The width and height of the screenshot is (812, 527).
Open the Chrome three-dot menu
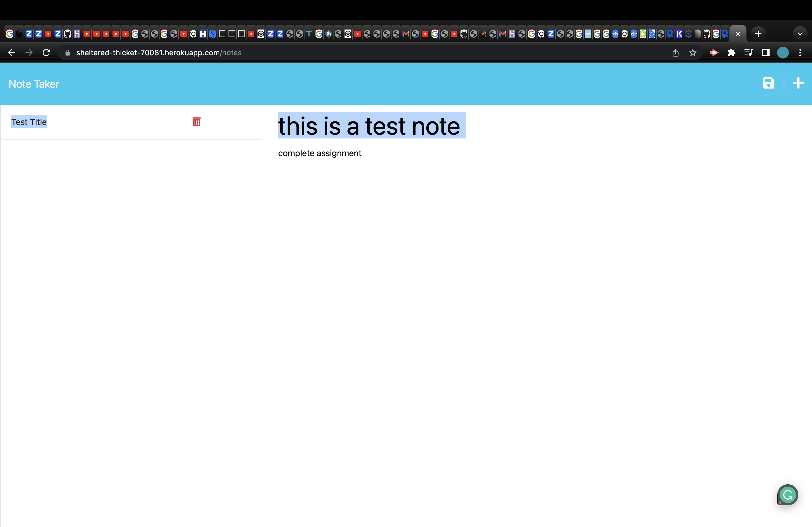point(801,53)
